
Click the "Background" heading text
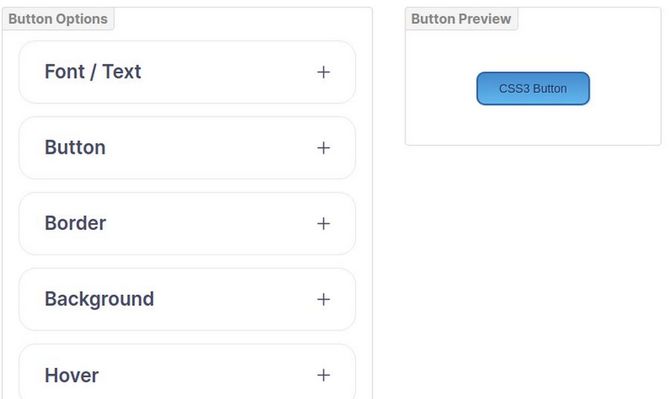click(x=99, y=299)
